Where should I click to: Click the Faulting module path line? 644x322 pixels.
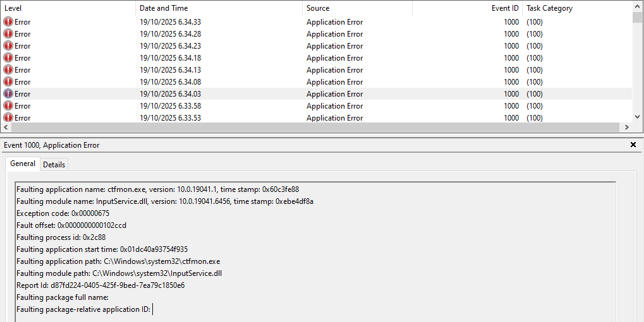tap(119, 273)
